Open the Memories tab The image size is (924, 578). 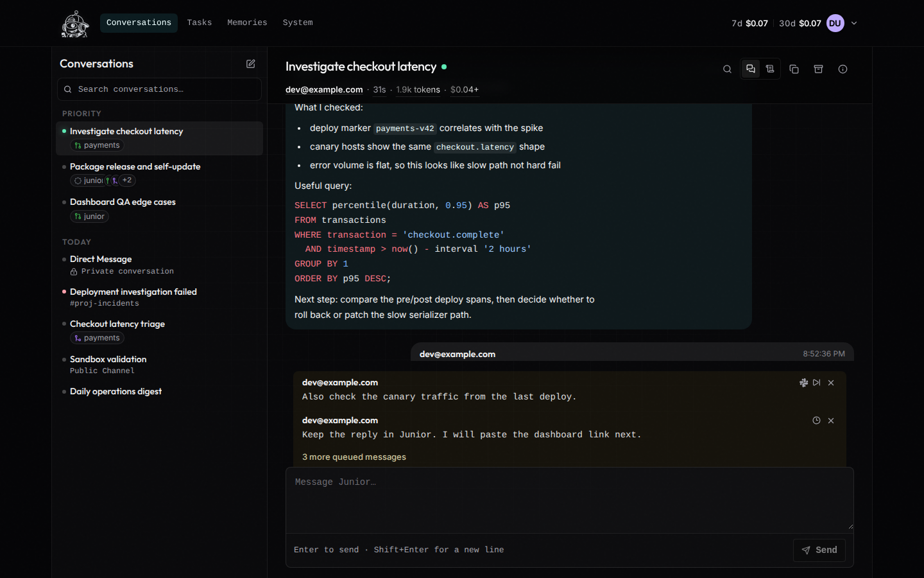coord(247,22)
